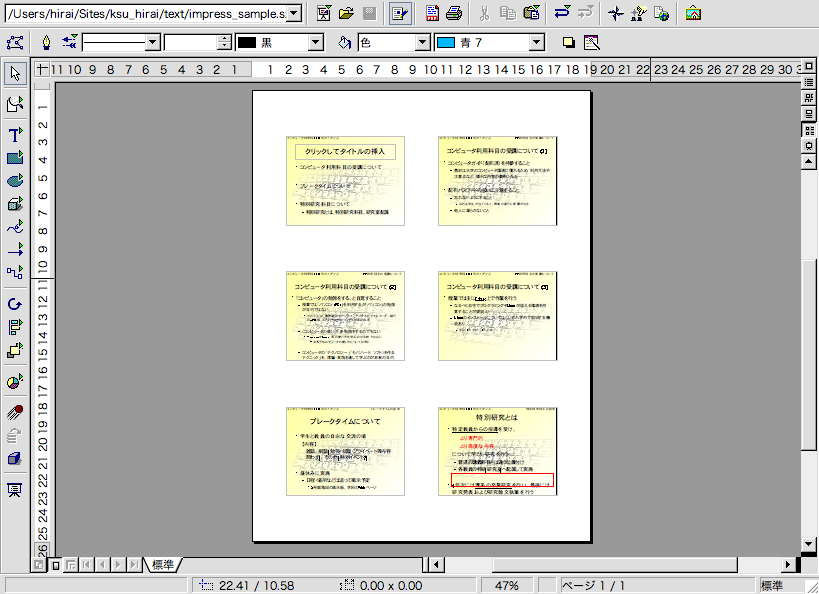Screen dimensions: 819x594
Task: Click the vertical scrollbar down arrow
Action: tap(809, 544)
